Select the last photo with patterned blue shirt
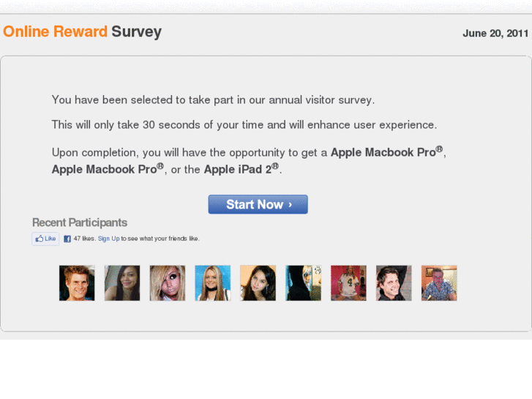Image resolution: width=532 pixels, height=399 pixels. pyautogui.click(x=439, y=283)
